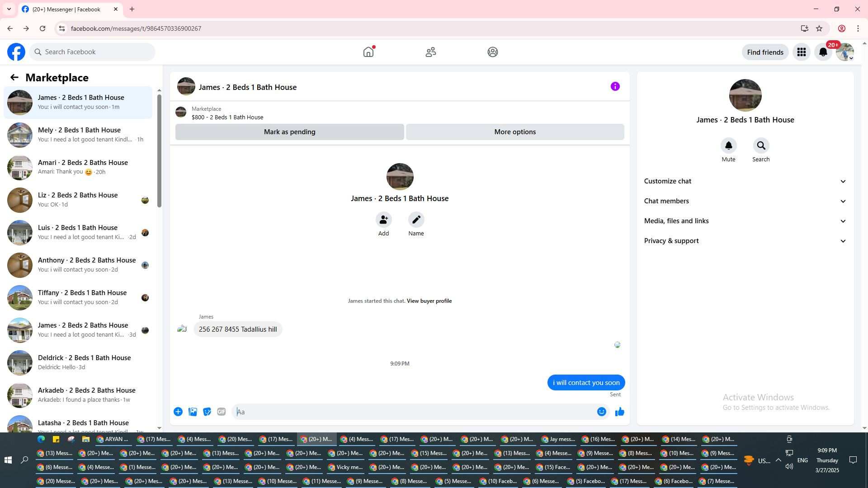Click More options button
The width and height of the screenshot is (868, 488).
coord(515,132)
